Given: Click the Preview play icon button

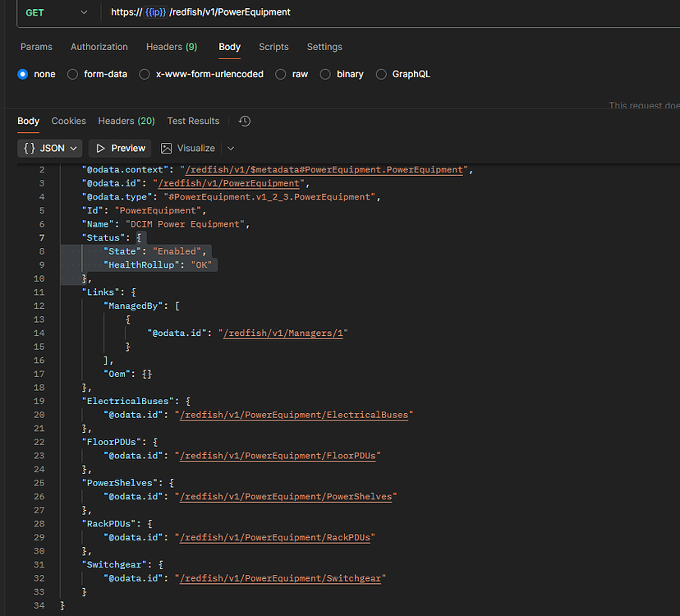Looking at the screenshot, I should 121,148.
